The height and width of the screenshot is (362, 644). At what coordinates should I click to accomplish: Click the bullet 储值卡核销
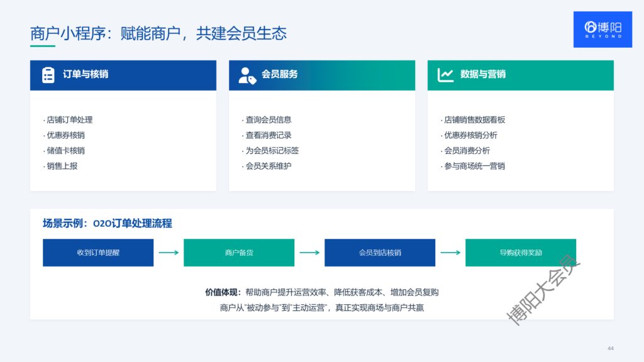pyautogui.click(x=64, y=151)
